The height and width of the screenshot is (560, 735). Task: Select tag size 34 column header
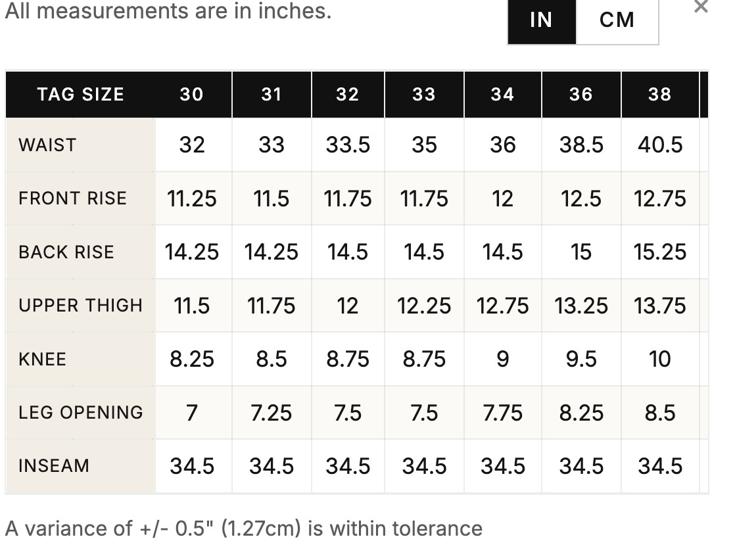coord(502,95)
